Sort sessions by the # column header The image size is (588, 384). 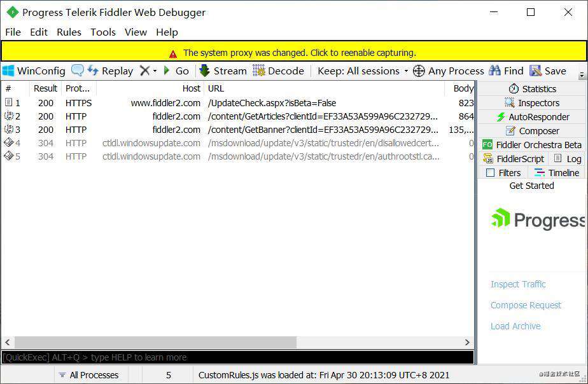pyautogui.click(x=15, y=88)
